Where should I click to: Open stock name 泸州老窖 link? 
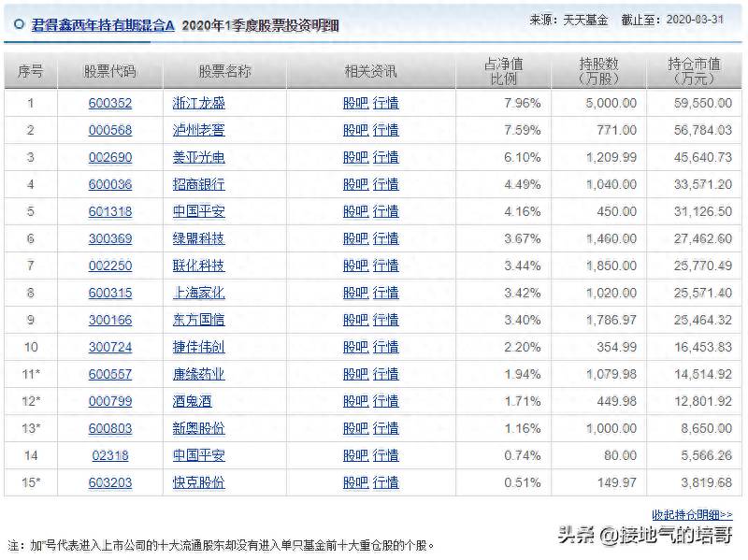pos(198,130)
